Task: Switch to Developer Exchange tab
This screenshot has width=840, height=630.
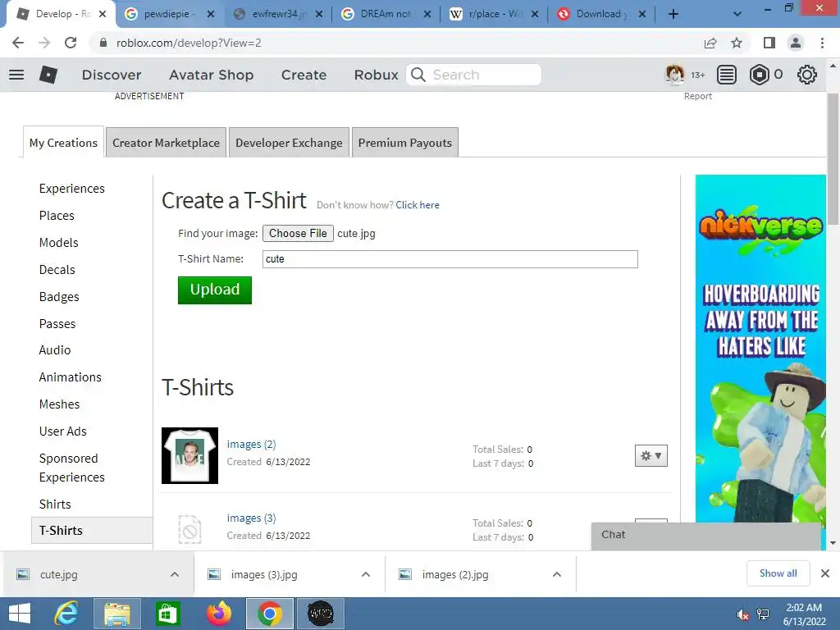Action: pos(289,143)
